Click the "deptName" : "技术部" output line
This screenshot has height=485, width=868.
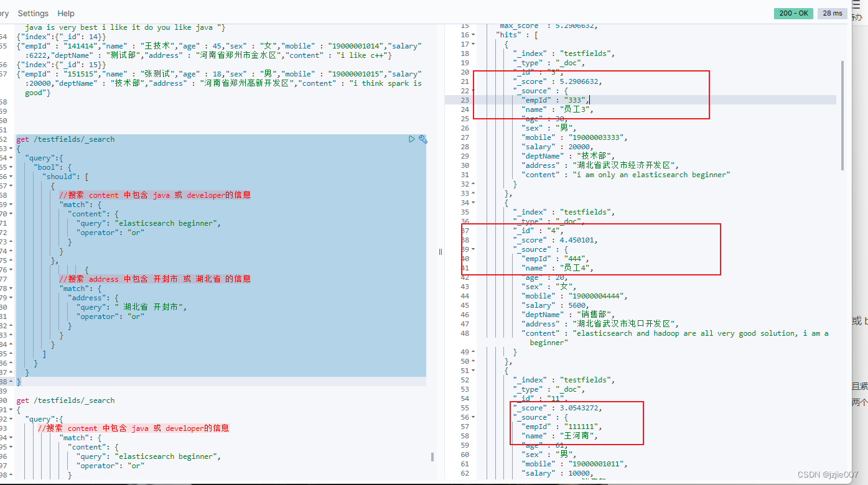pos(567,156)
